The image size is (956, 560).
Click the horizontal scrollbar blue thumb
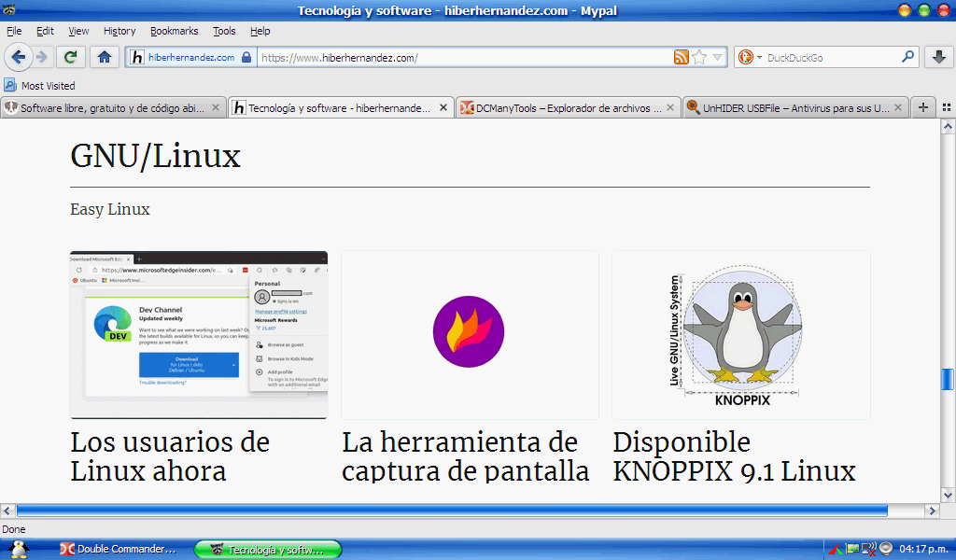coord(452,511)
